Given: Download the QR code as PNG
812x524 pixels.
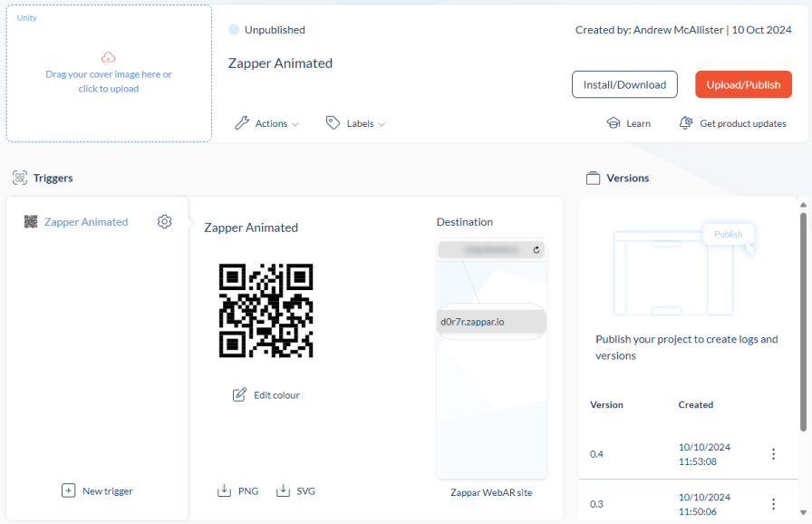Looking at the screenshot, I should (237, 490).
